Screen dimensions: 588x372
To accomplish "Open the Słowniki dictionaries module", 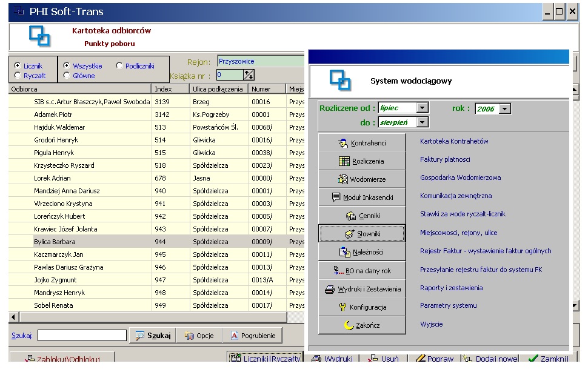I will coord(362,234).
